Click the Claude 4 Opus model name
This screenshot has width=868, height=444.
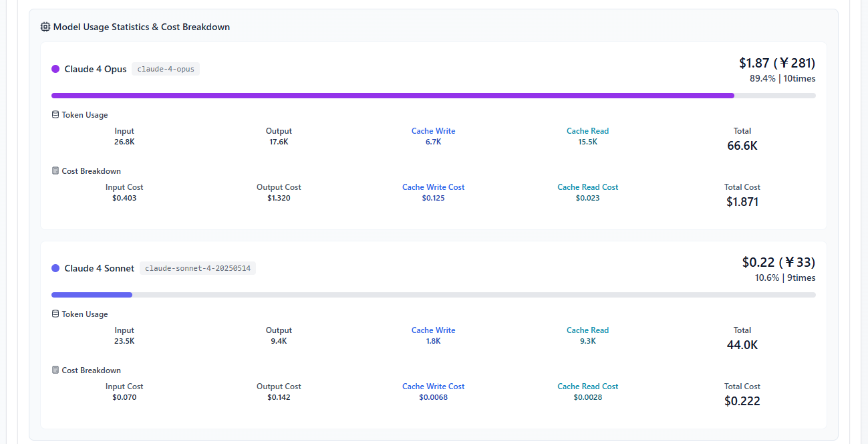click(x=96, y=69)
